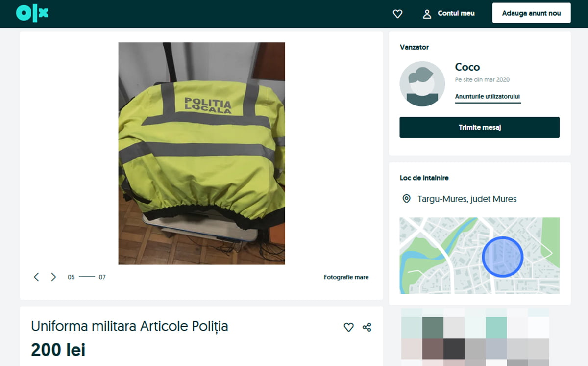This screenshot has height=366, width=588.
Task: Advance to the next photo with right arrow
Action: pyautogui.click(x=53, y=277)
